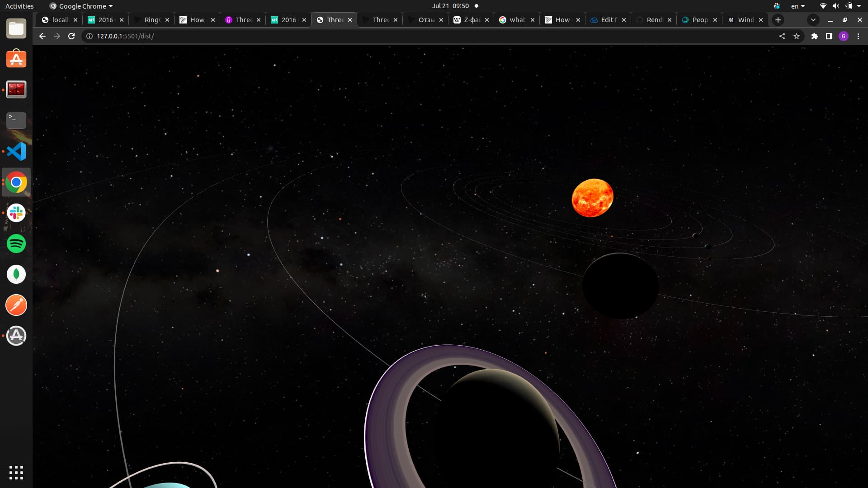Open the three-dot Chrome menu

859,36
